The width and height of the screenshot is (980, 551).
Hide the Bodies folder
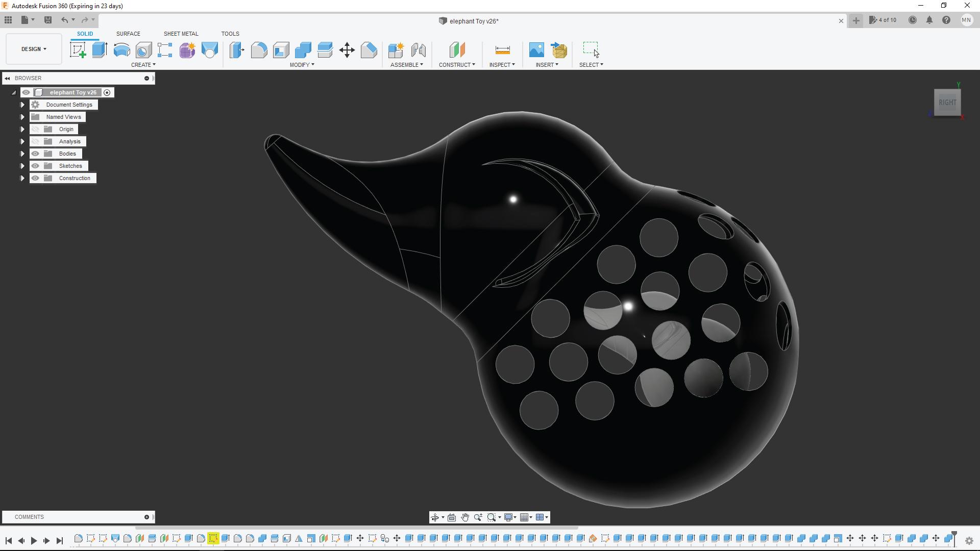[35, 153]
